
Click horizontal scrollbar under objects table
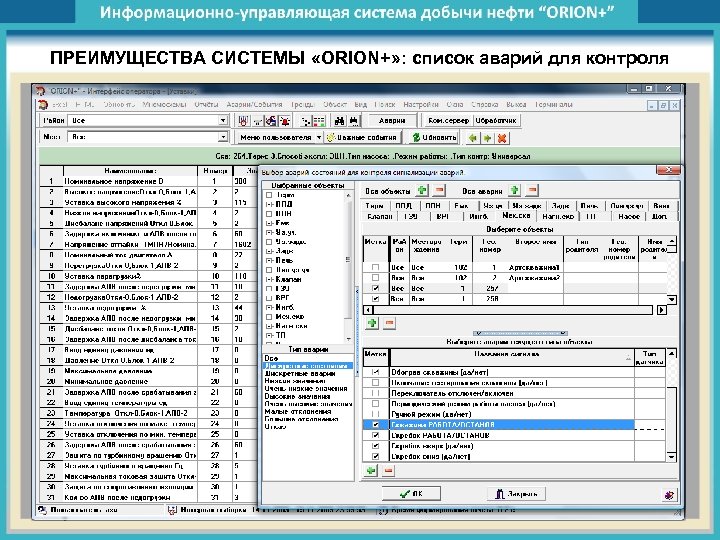(515, 310)
